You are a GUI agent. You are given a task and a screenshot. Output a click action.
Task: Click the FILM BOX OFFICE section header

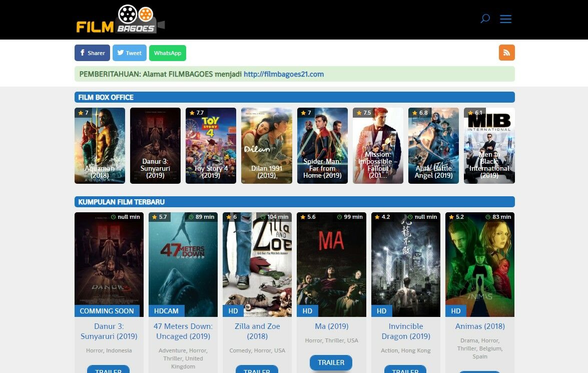point(295,97)
